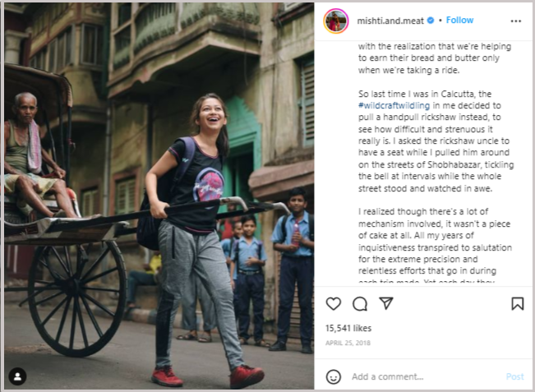Image resolution: width=535 pixels, height=392 pixels.
Task: Share the post with the paper plane icon
Action: [x=386, y=303]
